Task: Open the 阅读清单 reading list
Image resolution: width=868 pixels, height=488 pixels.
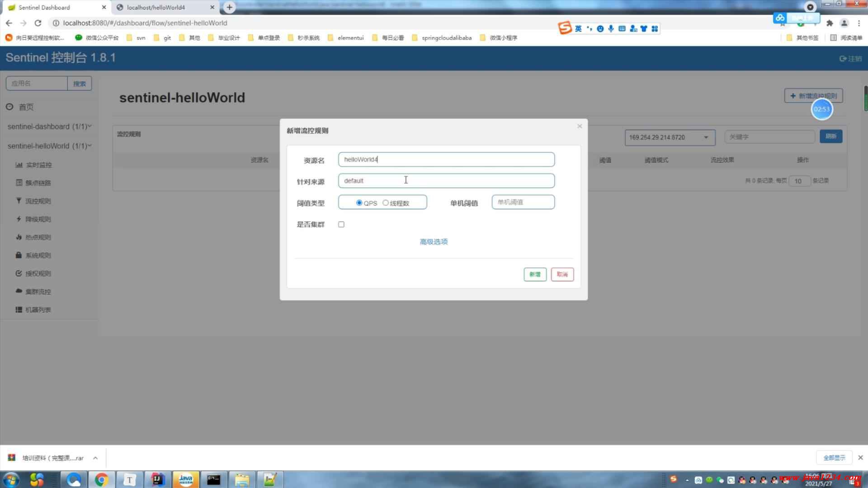Action: [846, 38]
